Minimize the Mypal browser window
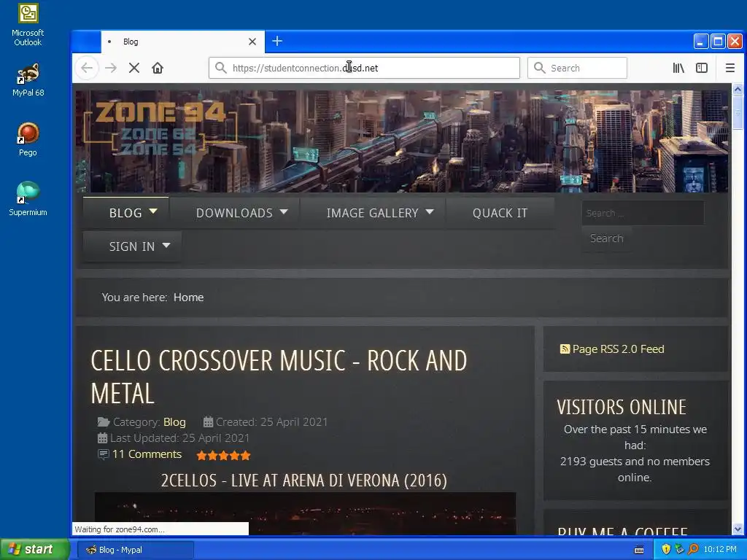The height and width of the screenshot is (560, 747). click(700, 42)
